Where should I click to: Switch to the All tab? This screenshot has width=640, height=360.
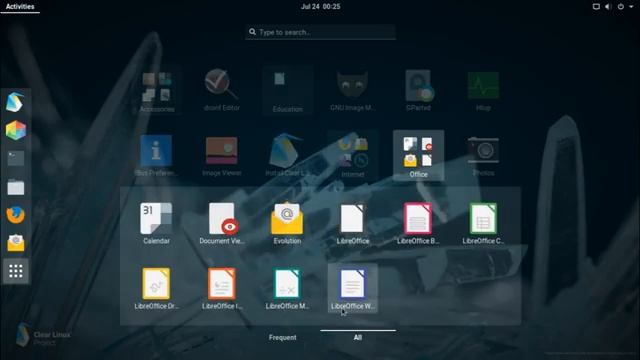tap(358, 338)
